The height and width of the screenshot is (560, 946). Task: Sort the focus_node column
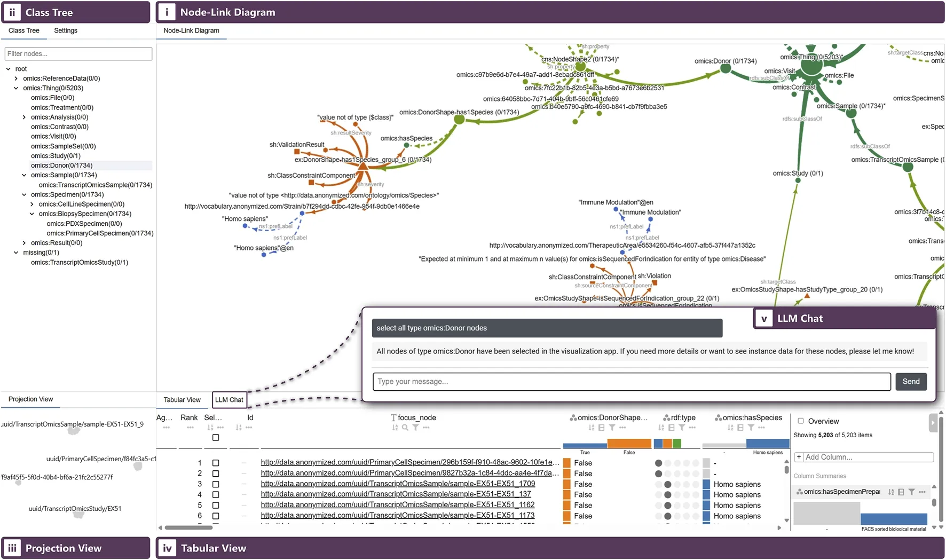[x=395, y=428]
